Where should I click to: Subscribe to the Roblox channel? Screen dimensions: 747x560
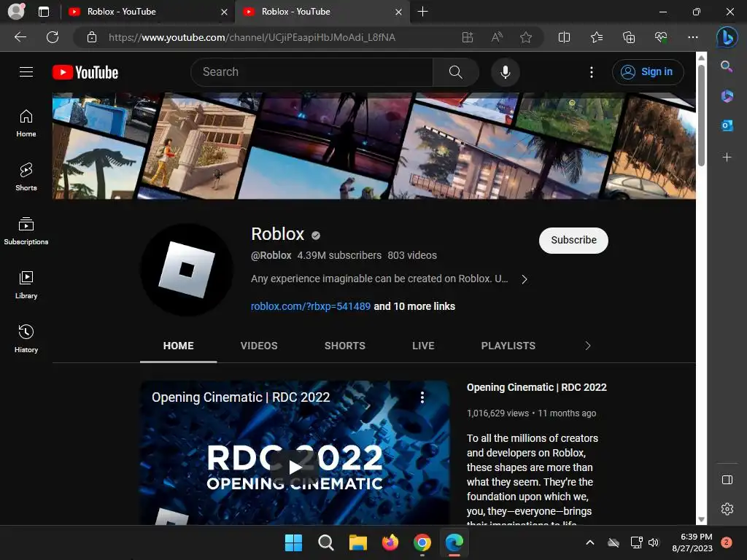[x=573, y=240]
